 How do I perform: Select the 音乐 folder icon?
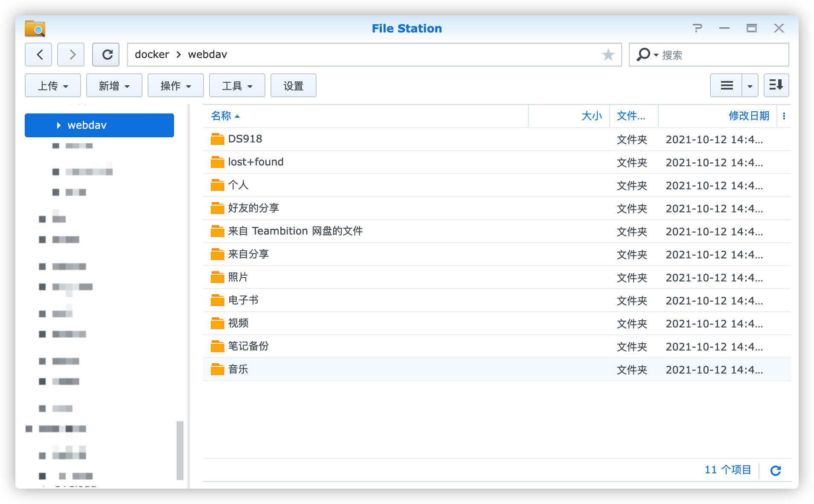[217, 369]
